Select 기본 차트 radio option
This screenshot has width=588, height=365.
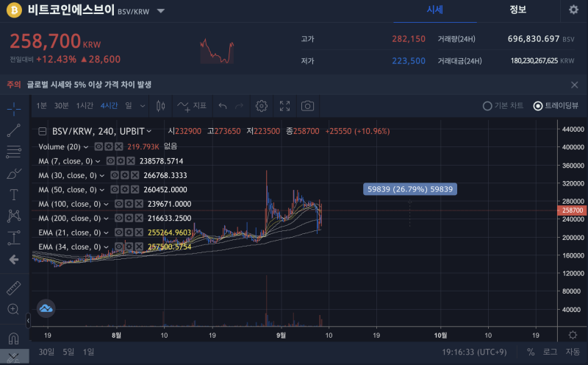pyautogui.click(x=503, y=106)
